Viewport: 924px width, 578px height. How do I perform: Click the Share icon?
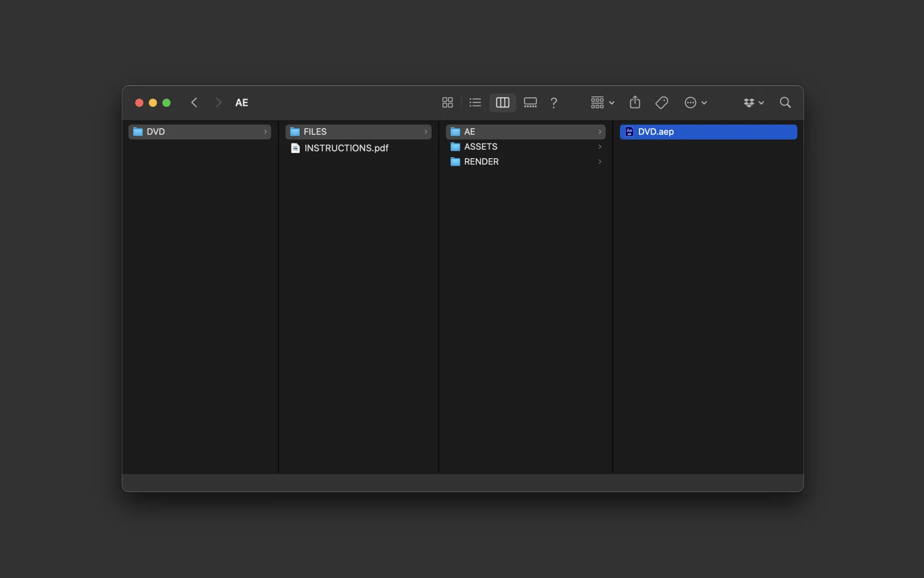pyautogui.click(x=635, y=102)
